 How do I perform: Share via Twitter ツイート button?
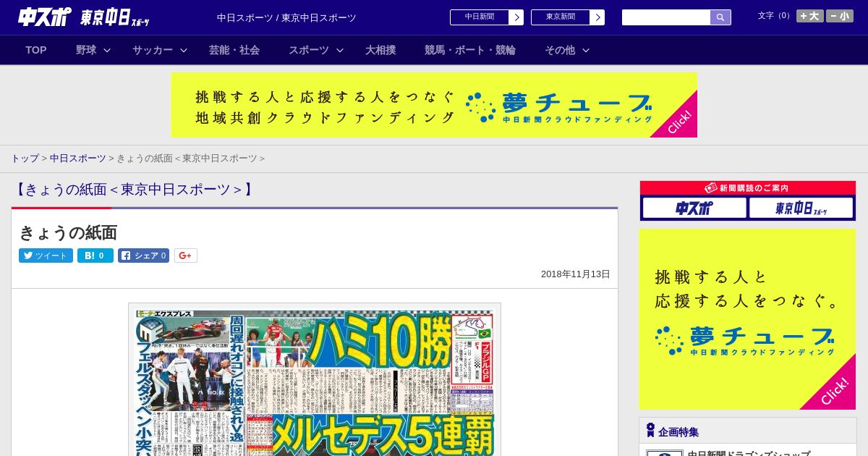(x=46, y=256)
